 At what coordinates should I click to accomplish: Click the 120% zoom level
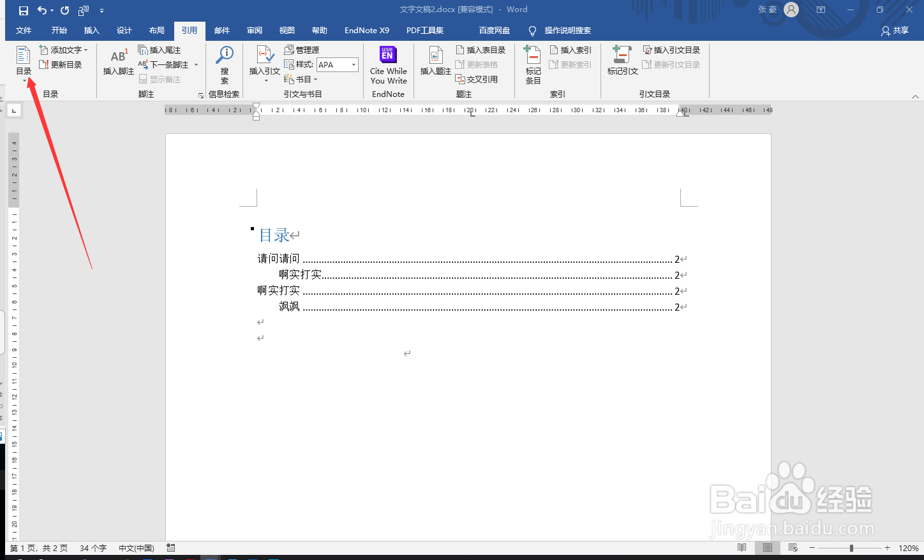coord(909,548)
